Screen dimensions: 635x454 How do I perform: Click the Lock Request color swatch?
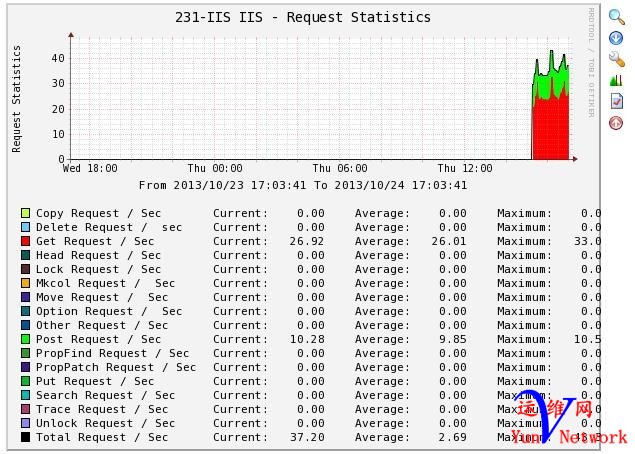tap(26, 269)
